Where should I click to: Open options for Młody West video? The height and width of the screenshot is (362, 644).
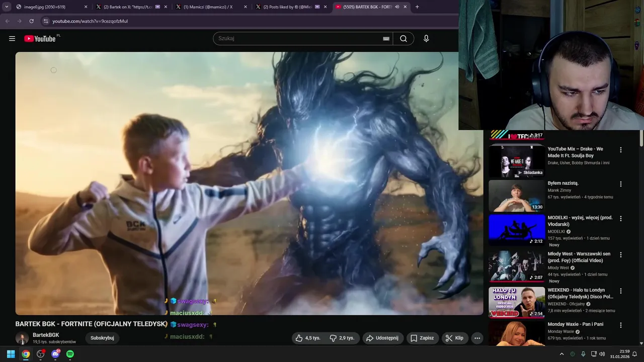(x=621, y=255)
